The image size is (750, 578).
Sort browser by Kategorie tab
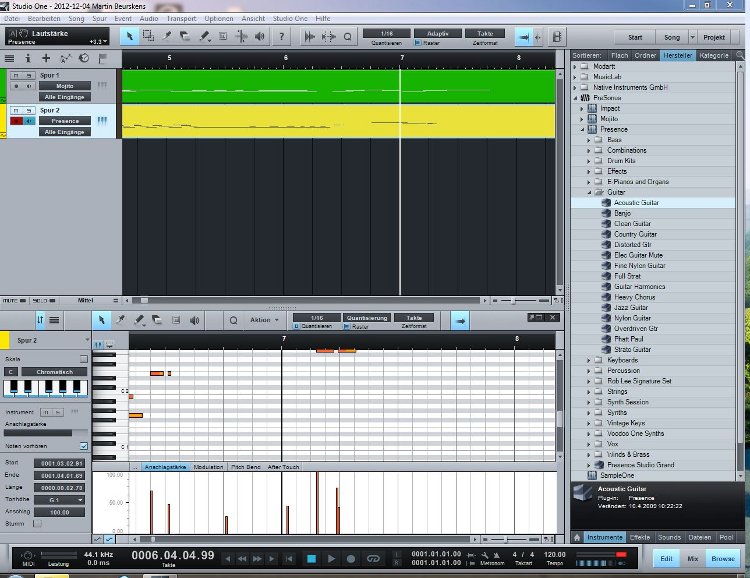pos(713,56)
